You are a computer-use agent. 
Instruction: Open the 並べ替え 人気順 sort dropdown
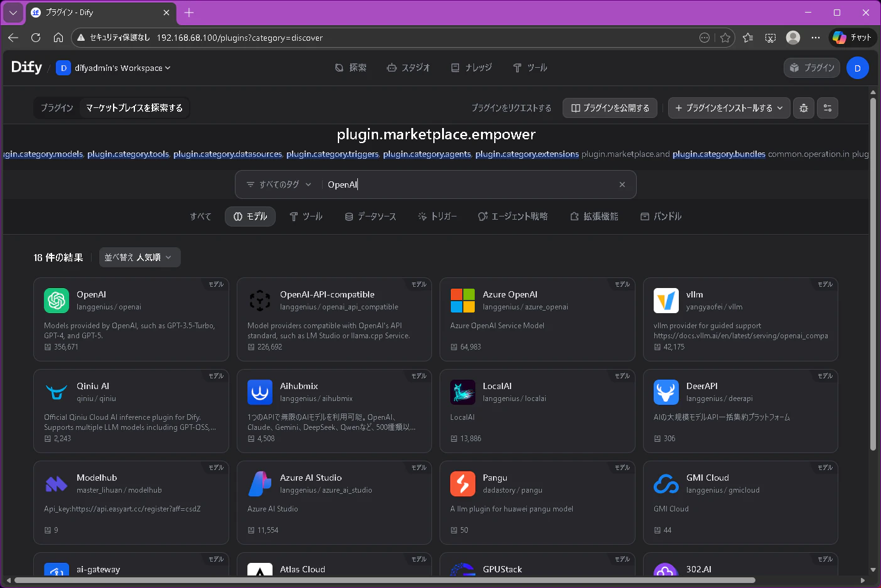[140, 257]
